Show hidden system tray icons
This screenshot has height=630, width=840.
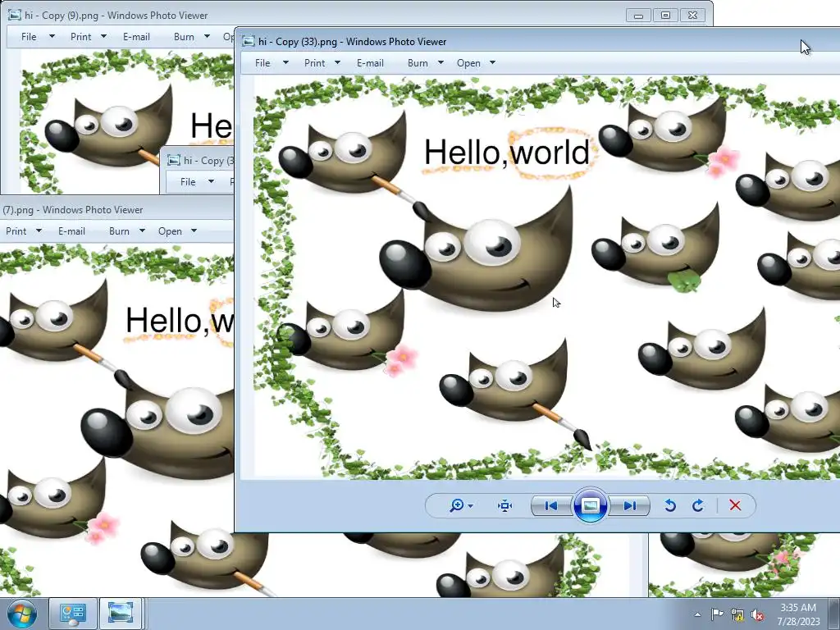click(697, 615)
